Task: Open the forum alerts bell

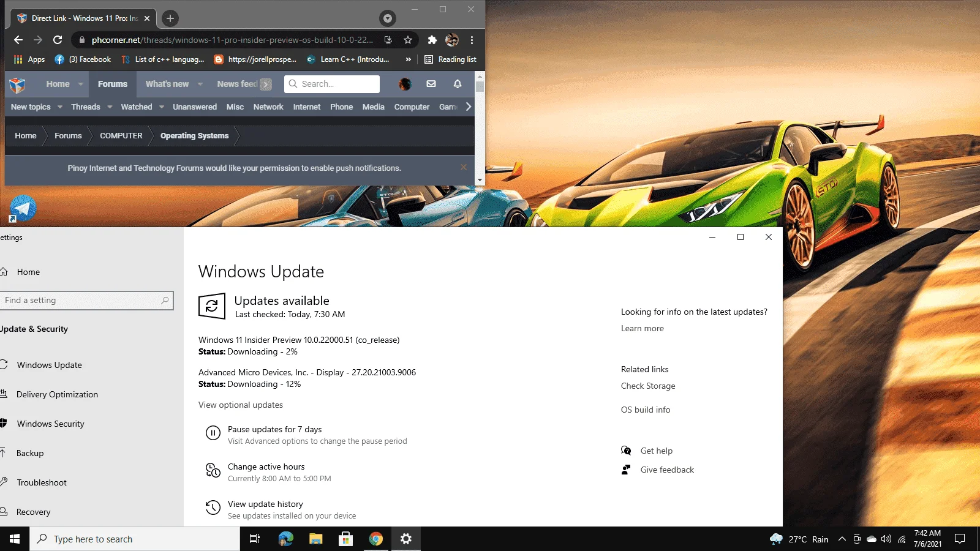Action: pos(458,84)
